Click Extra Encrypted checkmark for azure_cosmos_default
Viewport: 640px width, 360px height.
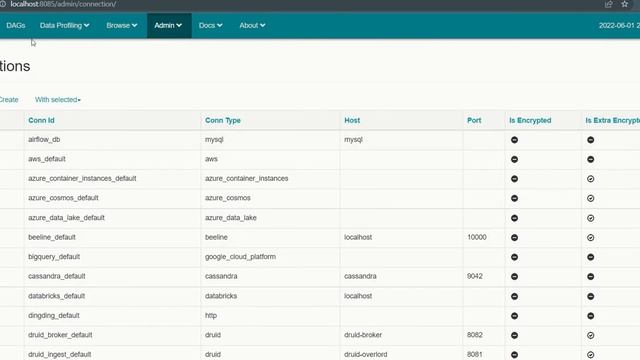pos(591,198)
